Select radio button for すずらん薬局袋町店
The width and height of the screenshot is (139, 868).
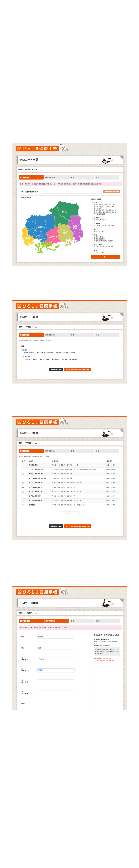pos(23,487)
